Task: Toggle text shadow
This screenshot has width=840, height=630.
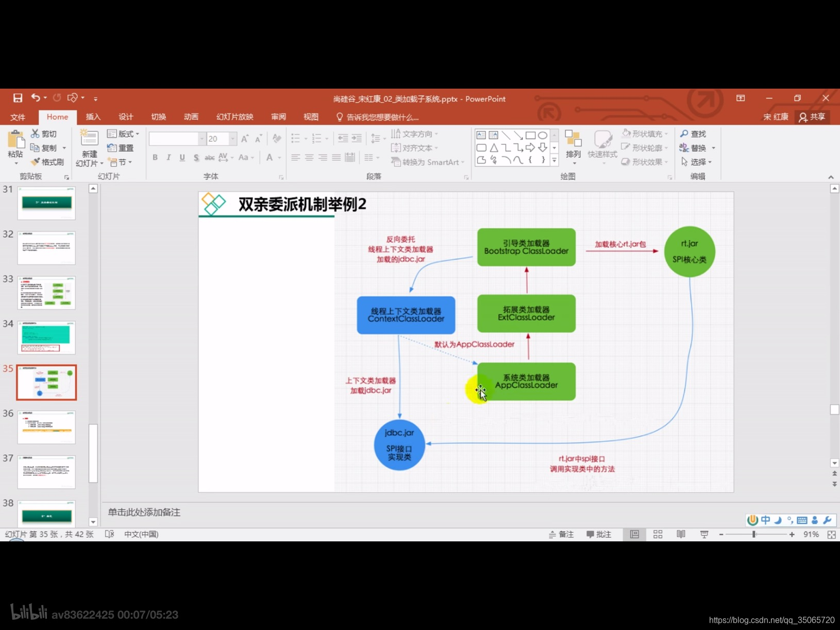Action: pos(196,157)
